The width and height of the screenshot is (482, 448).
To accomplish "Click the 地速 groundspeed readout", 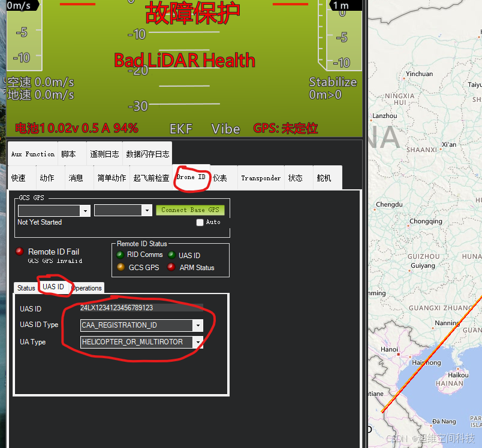I will pyautogui.click(x=41, y=95).
